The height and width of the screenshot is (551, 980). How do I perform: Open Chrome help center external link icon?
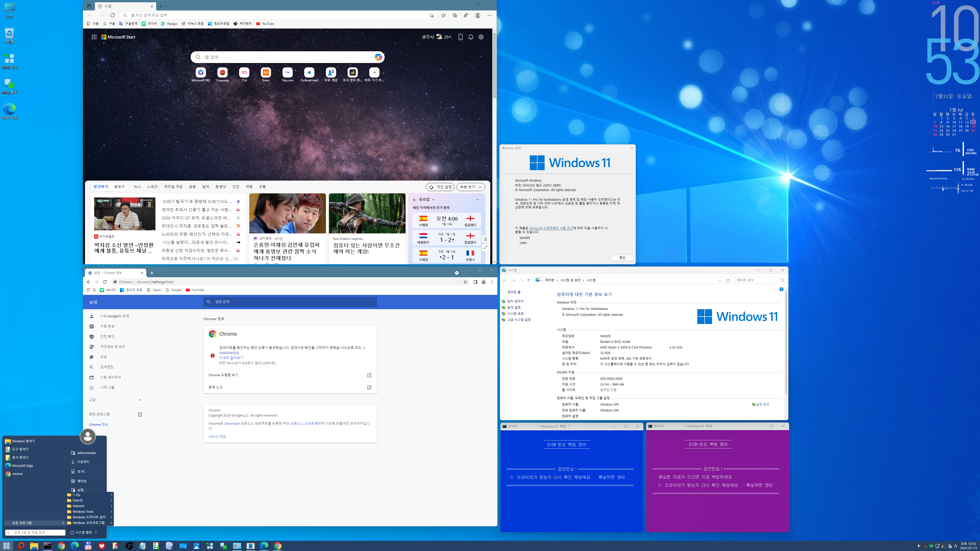click(x=369, y=375)
